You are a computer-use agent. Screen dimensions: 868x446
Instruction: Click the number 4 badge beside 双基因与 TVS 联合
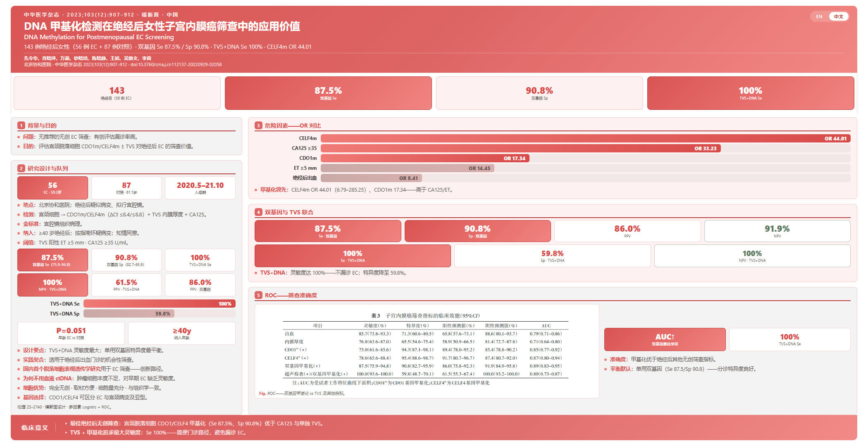(x=258, y=212)
